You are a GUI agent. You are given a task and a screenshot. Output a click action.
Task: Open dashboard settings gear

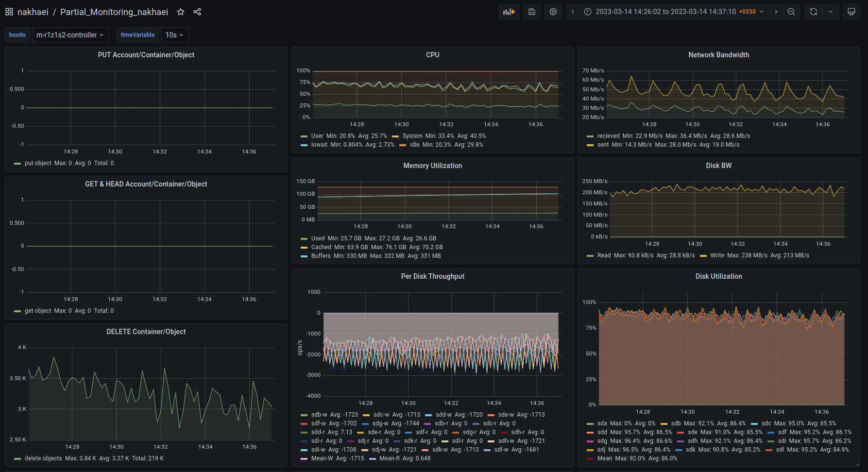[x=553, y=12]
